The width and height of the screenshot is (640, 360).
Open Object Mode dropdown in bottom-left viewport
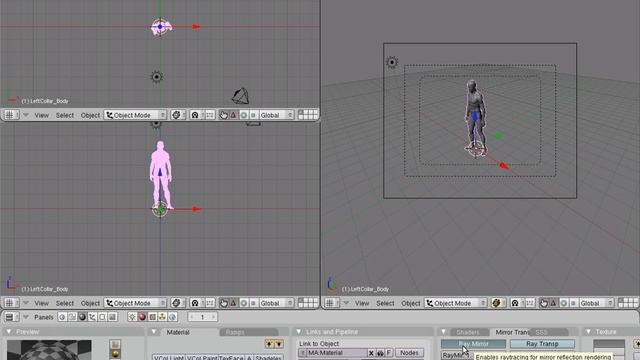tap(136, 303)
